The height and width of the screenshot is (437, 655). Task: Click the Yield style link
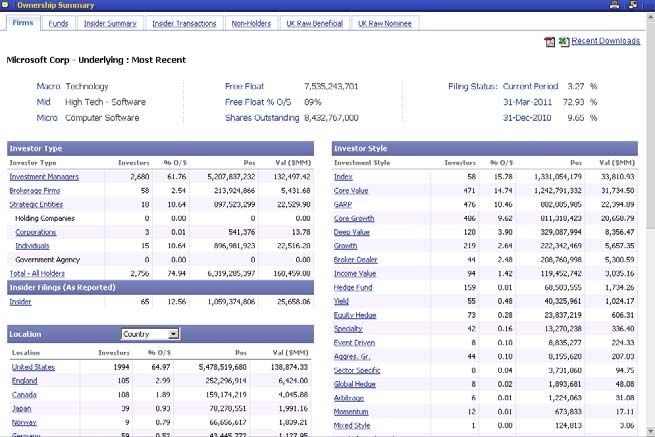click(341, 301)
